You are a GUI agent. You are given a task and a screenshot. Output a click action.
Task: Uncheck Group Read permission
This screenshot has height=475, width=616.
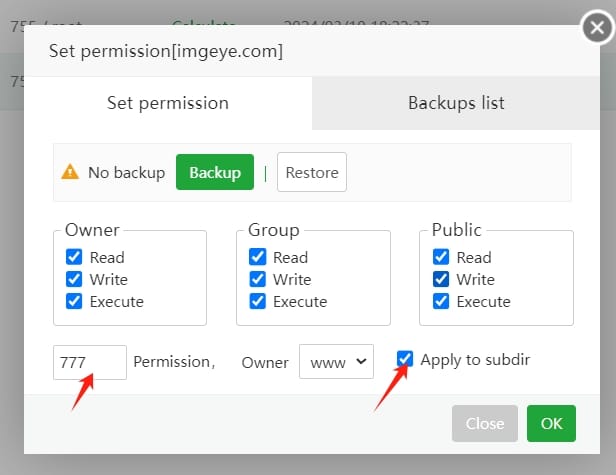tap(257, 257)
